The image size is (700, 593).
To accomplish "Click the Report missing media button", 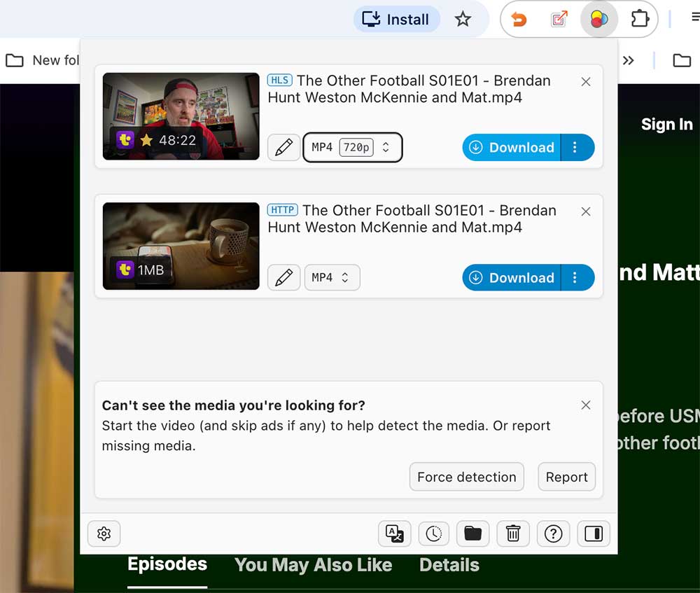I will 566,477.
